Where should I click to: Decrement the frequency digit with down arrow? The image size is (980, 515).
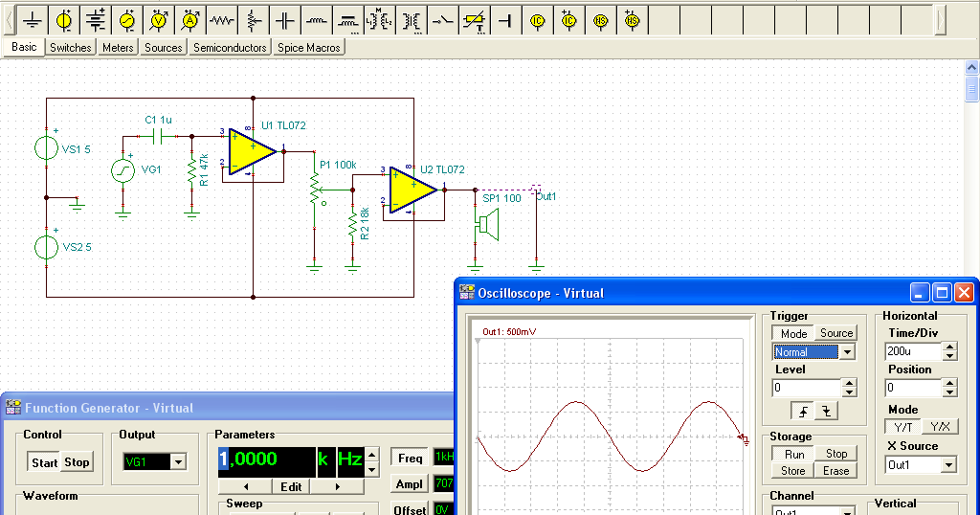click(372, 469)
